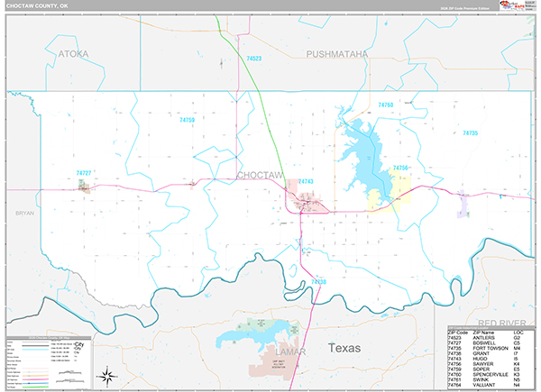This screenshot has height=392, width=541.
Task: Click ZIP label 74523 on the map
Action: point(254,59)
